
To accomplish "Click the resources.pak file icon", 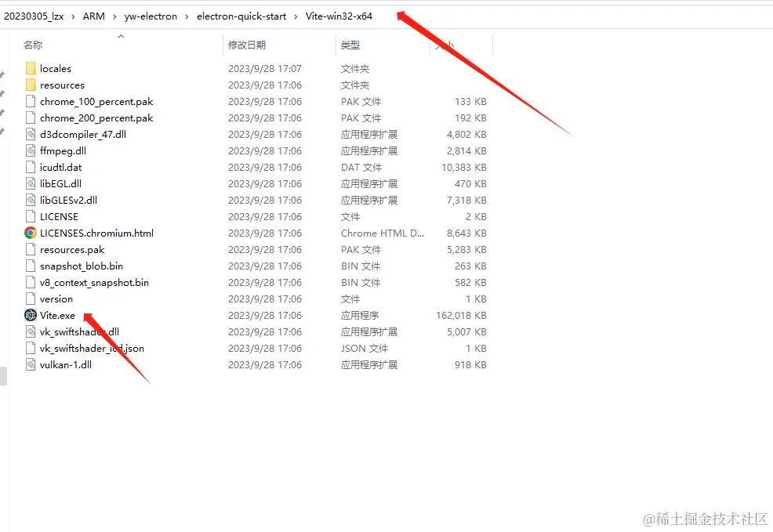I will coord(31,249).
